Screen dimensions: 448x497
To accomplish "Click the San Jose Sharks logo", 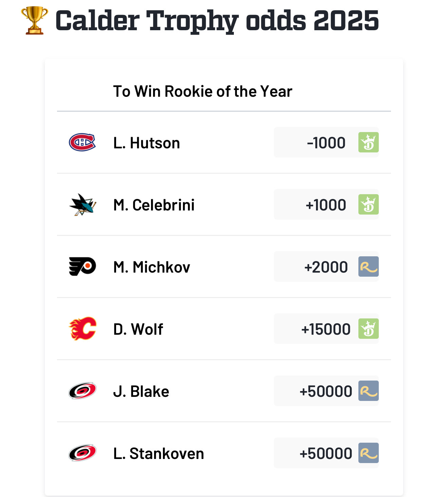I will coord(82,204).
